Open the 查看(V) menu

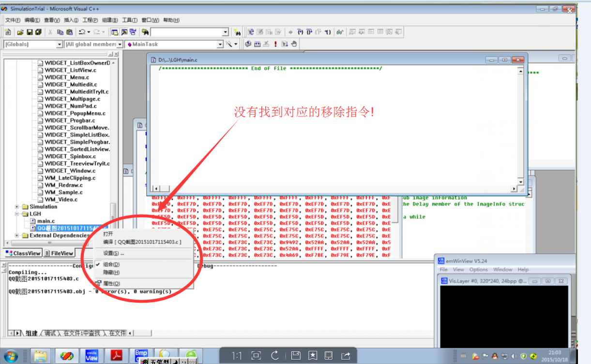[x=52, y=20]
